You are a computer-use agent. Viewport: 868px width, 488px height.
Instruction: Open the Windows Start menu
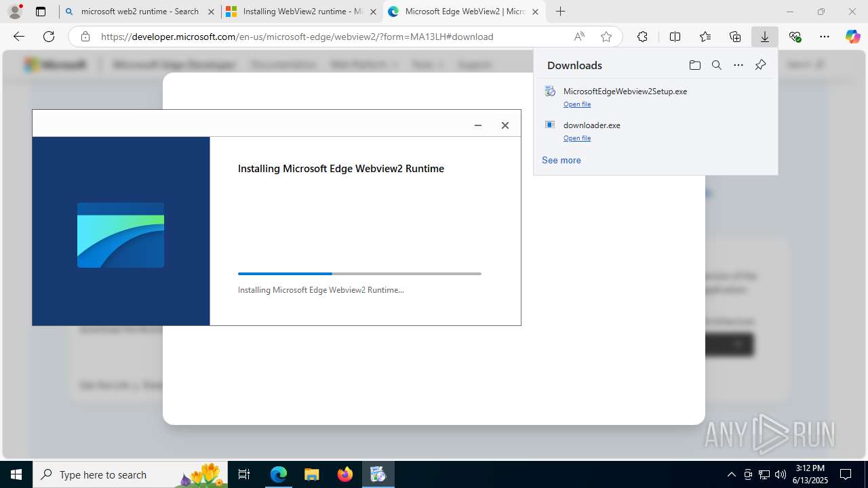(16, 474)
